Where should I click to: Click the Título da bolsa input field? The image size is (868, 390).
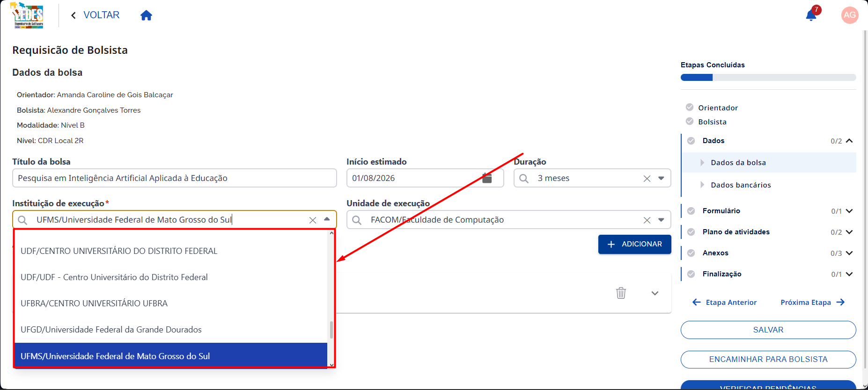point(175,178)
